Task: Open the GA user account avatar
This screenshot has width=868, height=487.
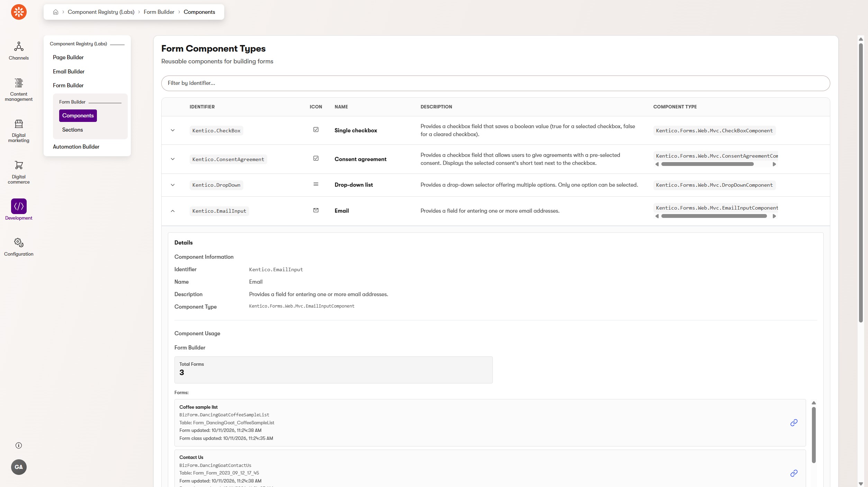Action: point(19,467)
